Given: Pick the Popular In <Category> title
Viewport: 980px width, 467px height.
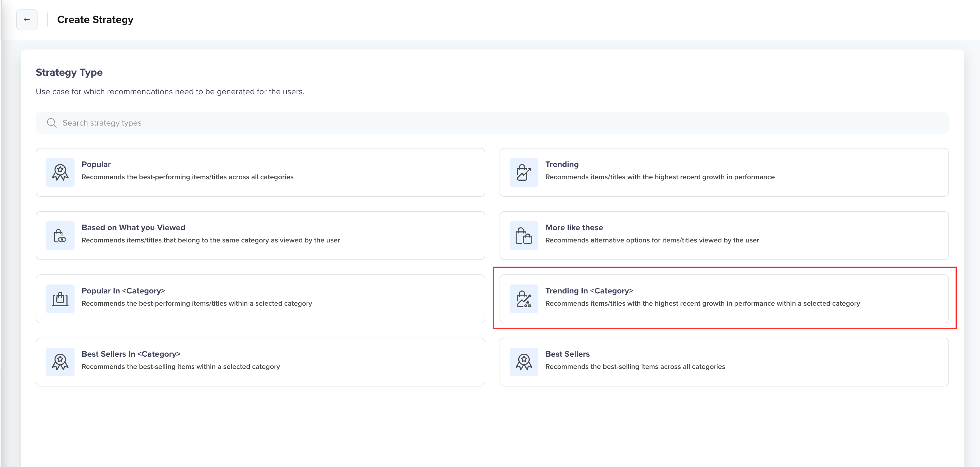Looking at the screenshot, I should point(124,291).
